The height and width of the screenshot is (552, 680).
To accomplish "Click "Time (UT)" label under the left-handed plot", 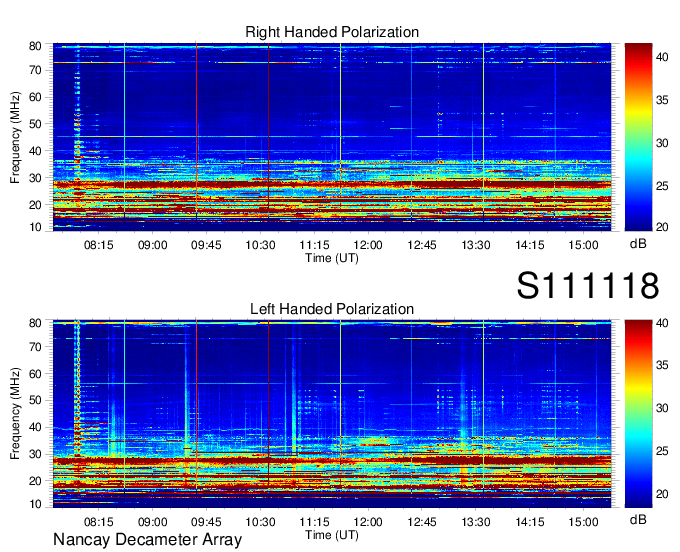I will (x=332, y=535).
